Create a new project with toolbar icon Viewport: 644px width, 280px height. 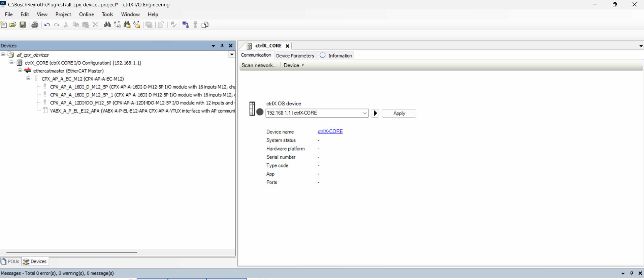pos(4,25)
